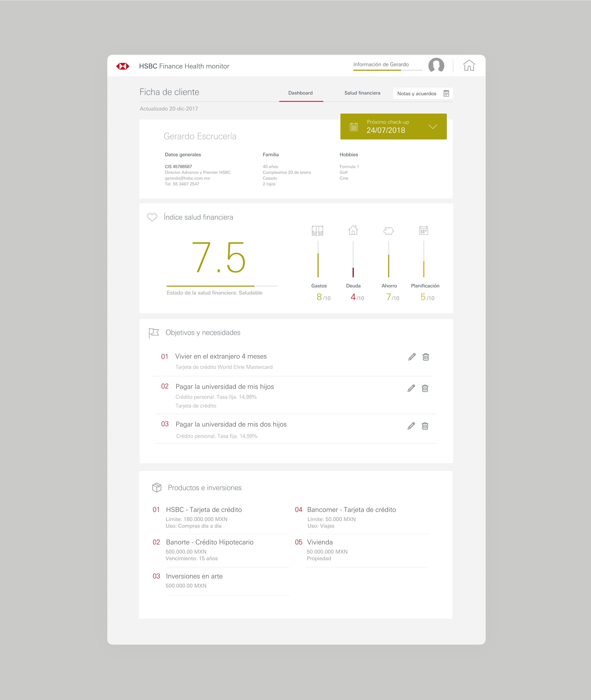
Task: Open the Notas y acuerdos panel
Action: 417,93
